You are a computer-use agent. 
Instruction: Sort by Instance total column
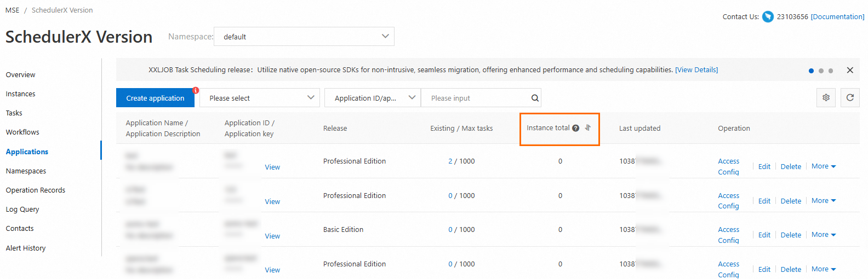click(587, 128)
